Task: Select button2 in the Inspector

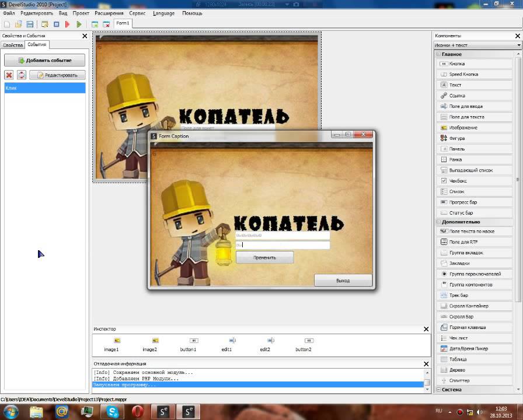Action: coord(303,345)
